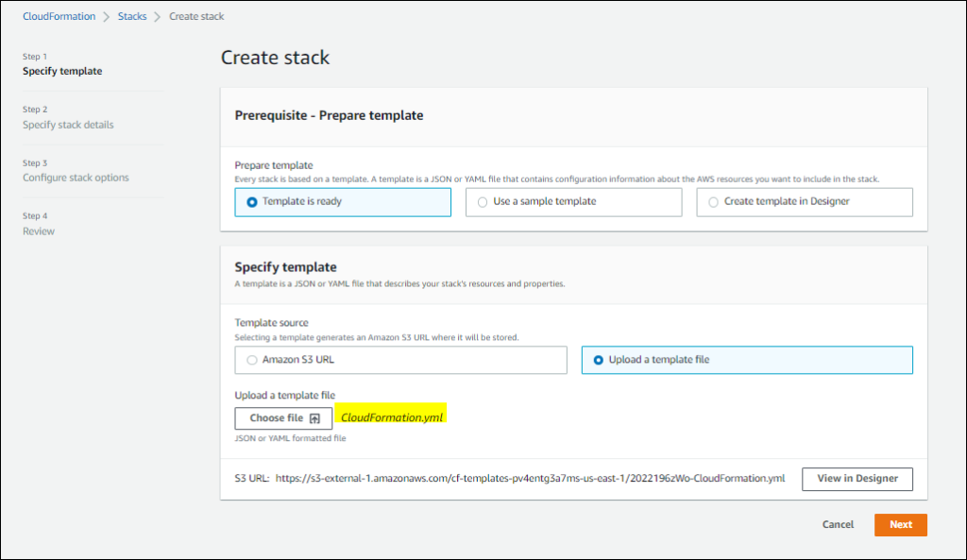Screen dimensions: 967x560
Task: Go to Step 3 Configure stack options
Action: (76, 178)
